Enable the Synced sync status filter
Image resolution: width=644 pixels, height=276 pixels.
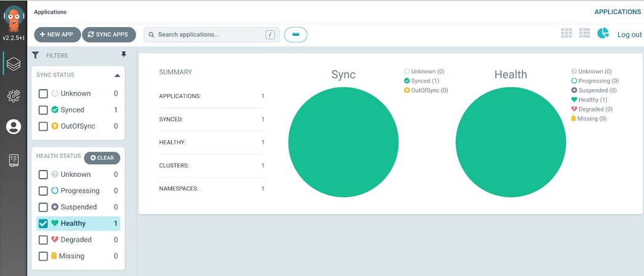[44, 110]
